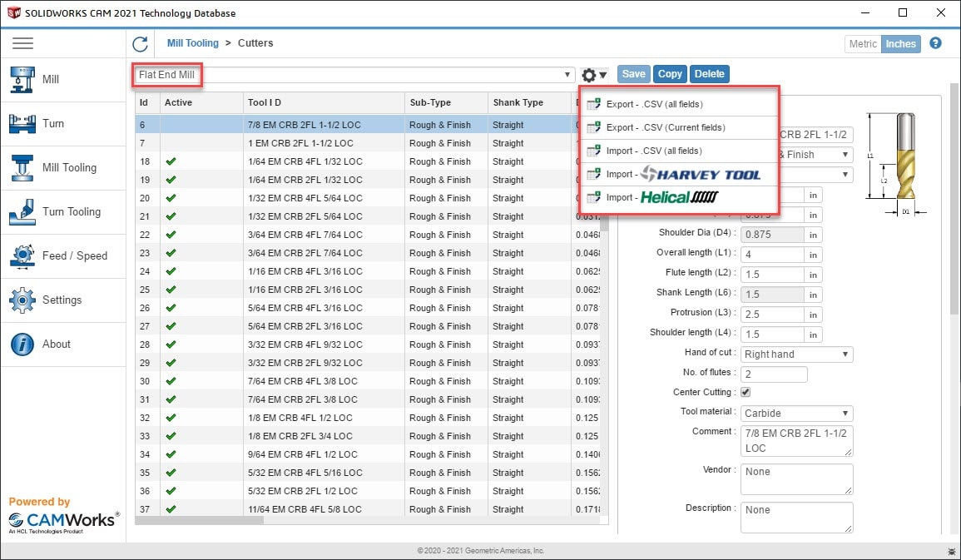Open the Hand of cut dropdown
Image resolution: width=961 pixels, height=560 pixels.
click(x=797, y=354)
